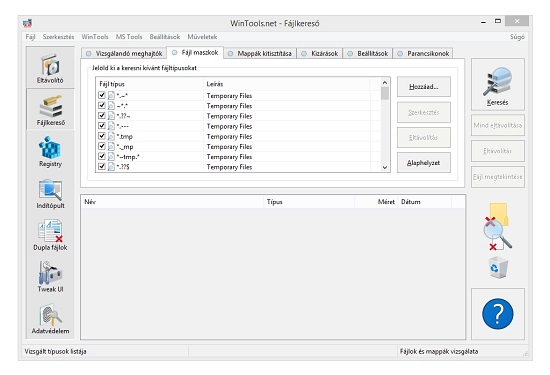550x375 pixels.
Task: Open the Beállítások menu
Action: click(165, 37)
